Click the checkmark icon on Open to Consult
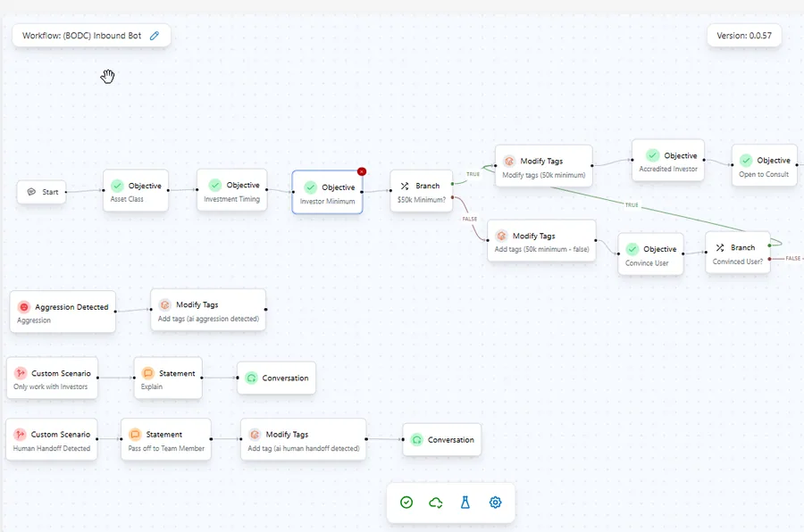 tap(746, 161)
